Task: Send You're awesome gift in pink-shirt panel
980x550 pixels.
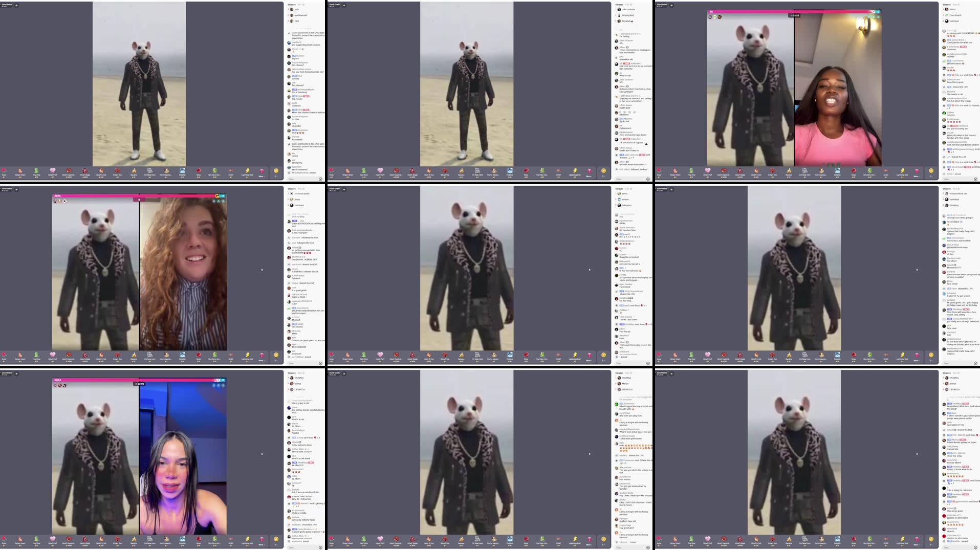Action: click(x=821, y=171)
